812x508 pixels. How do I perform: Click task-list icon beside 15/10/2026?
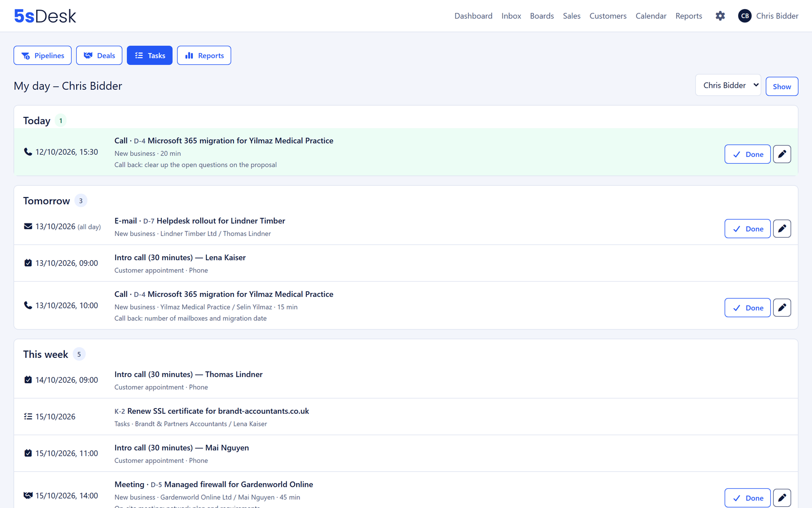point(28,417)
